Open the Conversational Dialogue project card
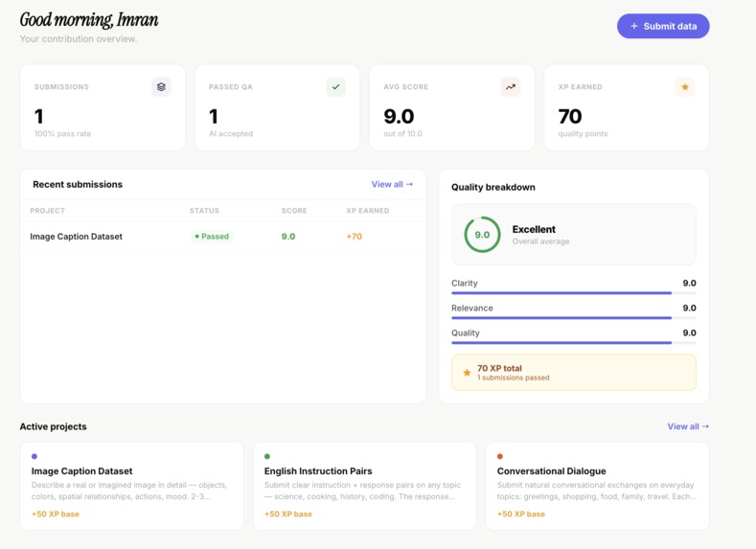 point(597,486)
